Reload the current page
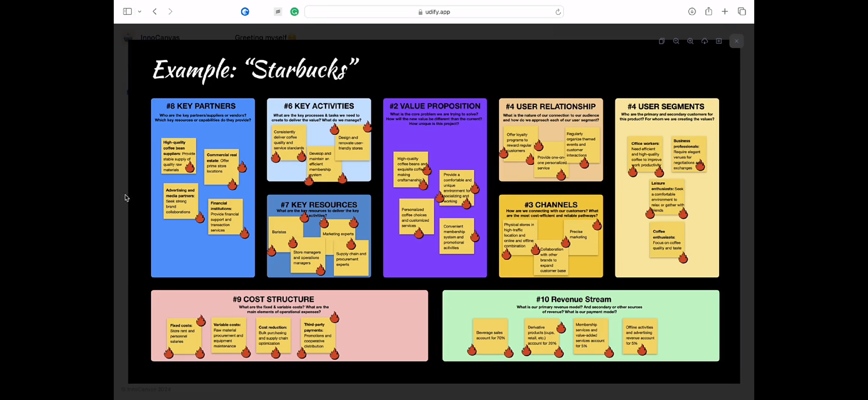868x400 pixels. click(x=558, y=12)
